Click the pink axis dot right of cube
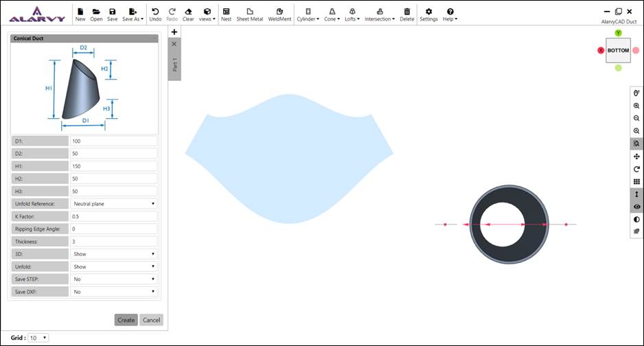The height and width of the screenshot is (346, 644). (x=636, y=50)
